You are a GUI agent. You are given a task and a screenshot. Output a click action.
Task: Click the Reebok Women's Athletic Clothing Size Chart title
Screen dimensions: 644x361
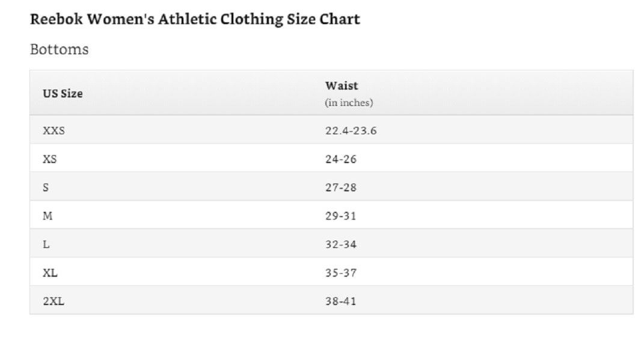(x=195, y=19)
